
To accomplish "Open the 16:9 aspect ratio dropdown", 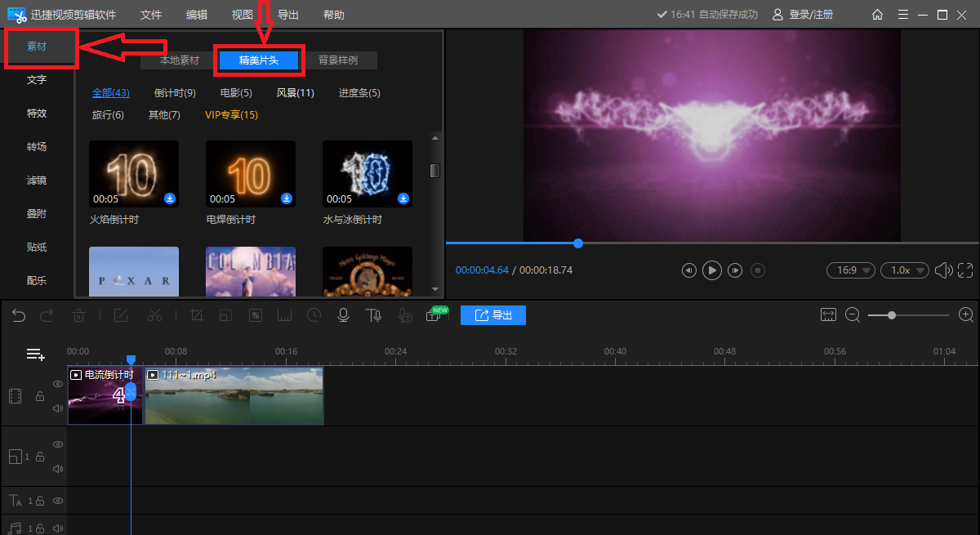I will pos(850,270).
